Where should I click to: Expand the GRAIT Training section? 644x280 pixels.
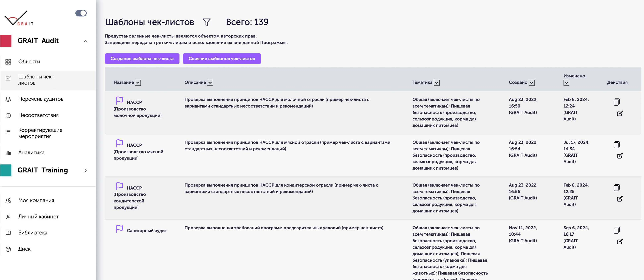coord(86,171)
